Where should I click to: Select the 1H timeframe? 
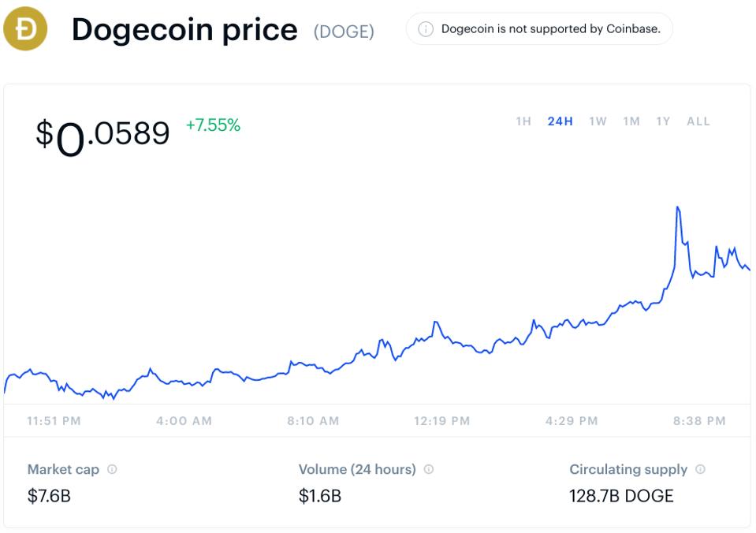(x=522, y=121)
